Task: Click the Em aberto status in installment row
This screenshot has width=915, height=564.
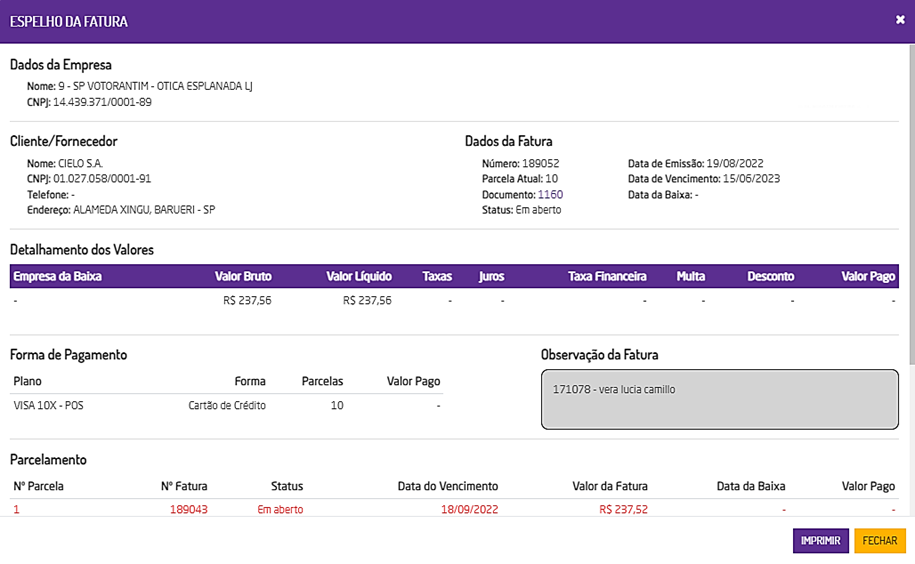Action: point(280,509)
